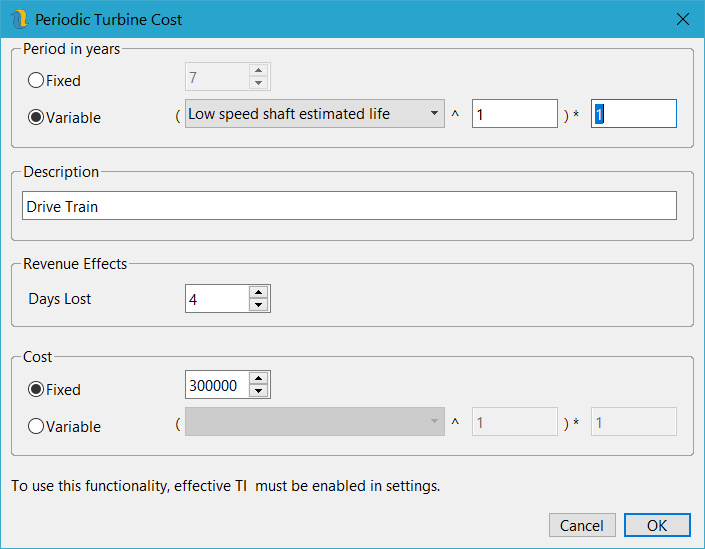Select the Variable period radio button
The image size is (705, 549).
point(36,117)
